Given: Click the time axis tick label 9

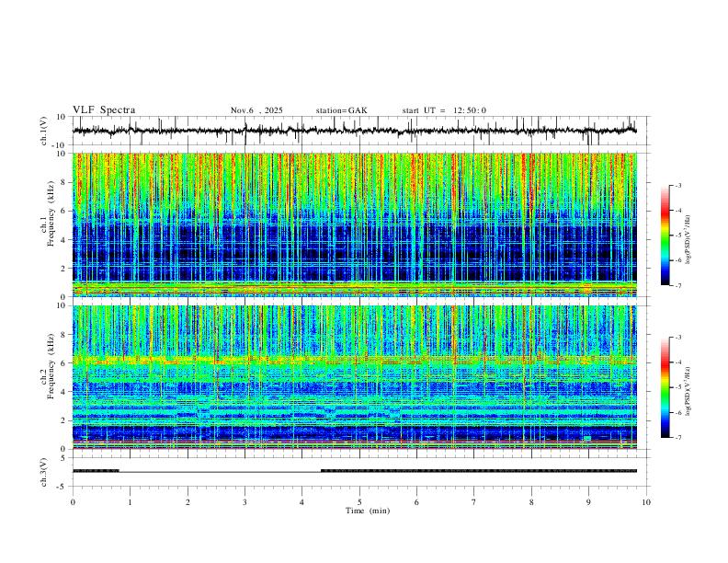Looking at the screenshot, I should (588, 502).
